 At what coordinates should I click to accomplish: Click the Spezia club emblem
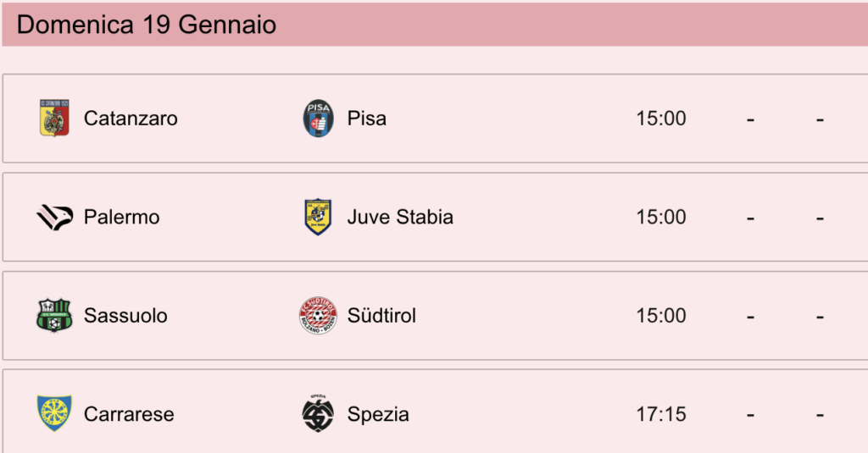tap(319, 413)
